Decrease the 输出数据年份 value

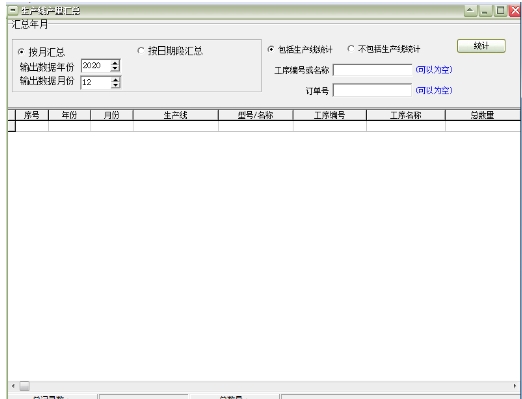[x=115, y=68]
